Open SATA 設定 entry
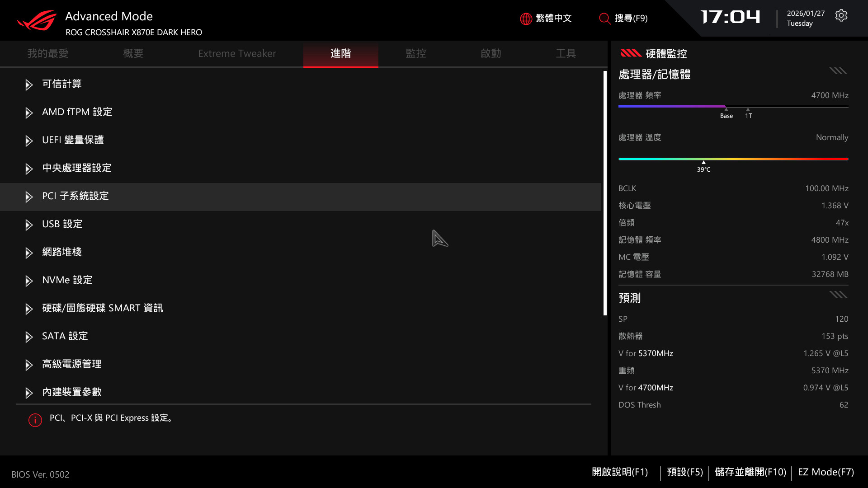Viewport: 868px width, 488px height. [x=65, y=336]
